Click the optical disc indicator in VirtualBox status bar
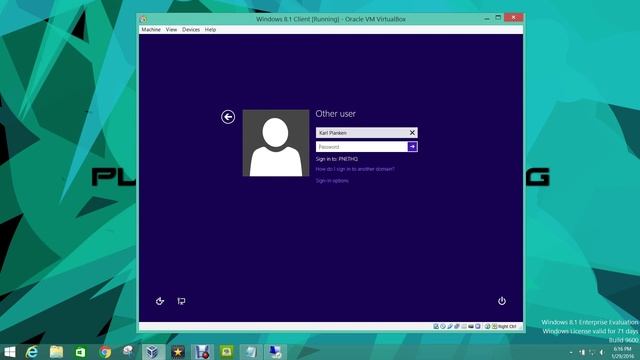Image resolution: width=640 pixels, height=360 pixels. pos(443,327)
